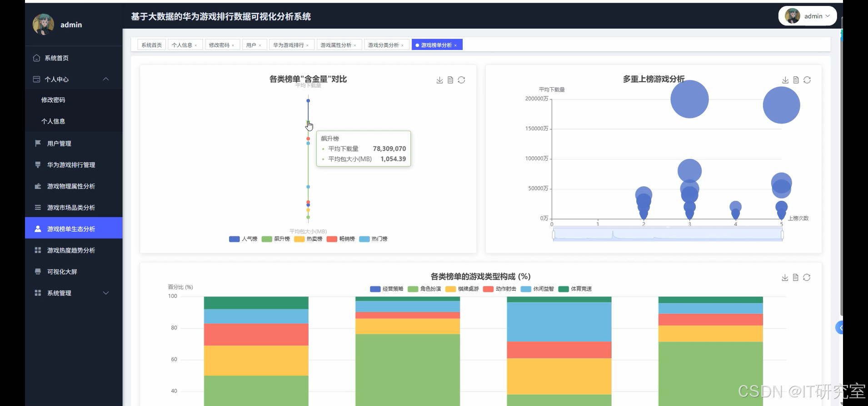This screenshot has width=868, height=406.
Task: Toggle the 畅销榜 legend series
Action: click(341, 239)
